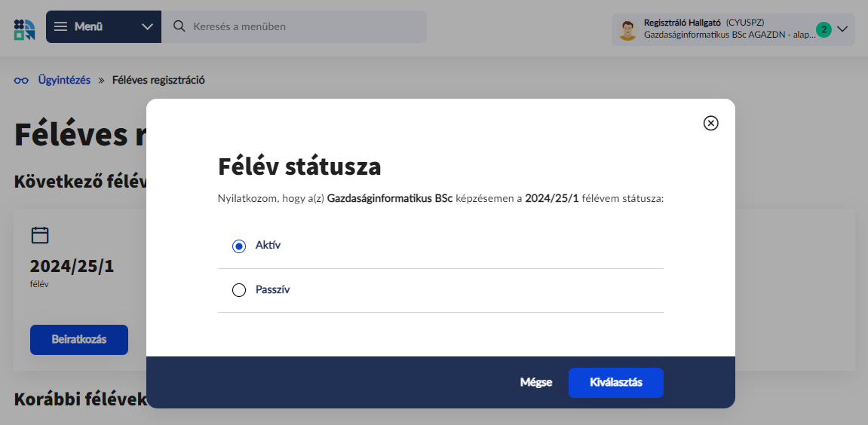Image resolution: width=868 pixels, height=425 pixels.
Task: Expand the user profile chevron
Action: coord(843,29)
